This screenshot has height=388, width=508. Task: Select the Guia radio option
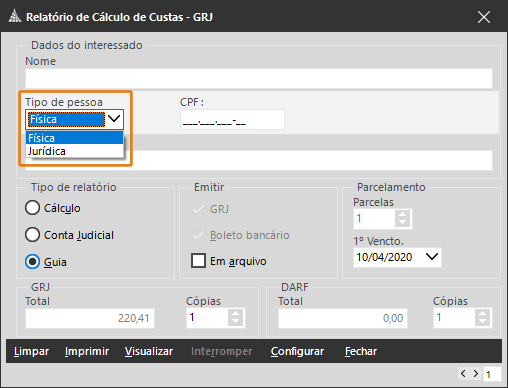[x=32, y=262]
